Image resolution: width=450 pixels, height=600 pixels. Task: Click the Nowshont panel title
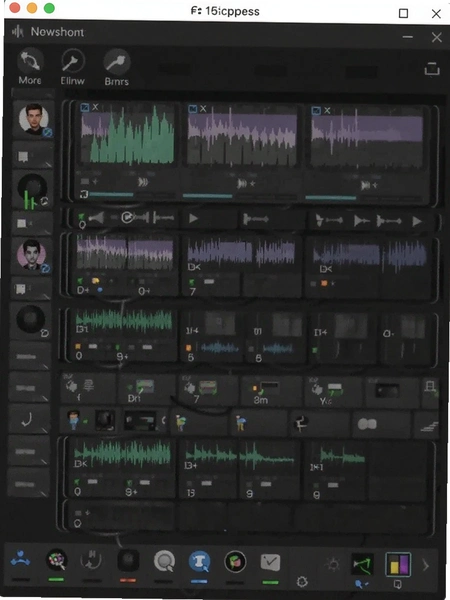pos(57,32)
